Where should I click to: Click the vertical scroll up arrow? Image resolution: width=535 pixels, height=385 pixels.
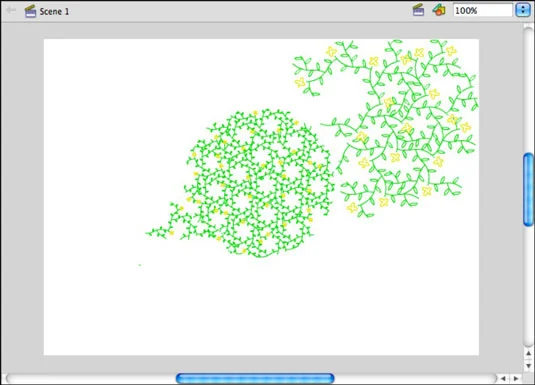tap(529, 353)
